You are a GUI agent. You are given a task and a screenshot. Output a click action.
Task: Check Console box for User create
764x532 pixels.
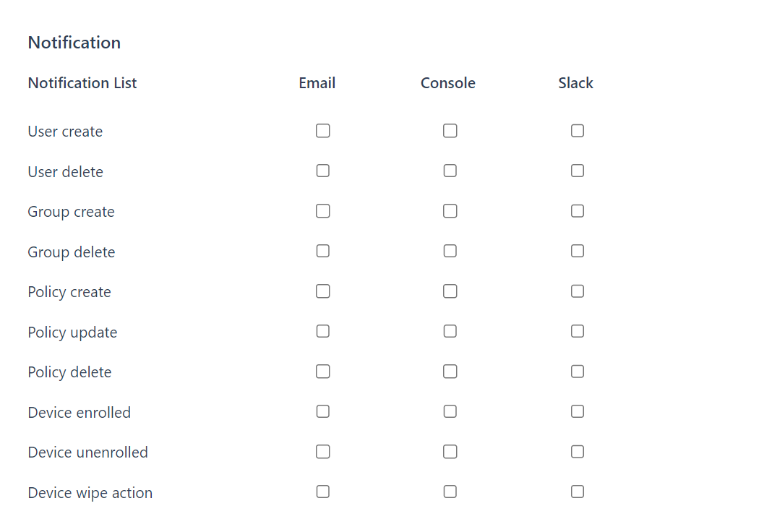point(450,131)
